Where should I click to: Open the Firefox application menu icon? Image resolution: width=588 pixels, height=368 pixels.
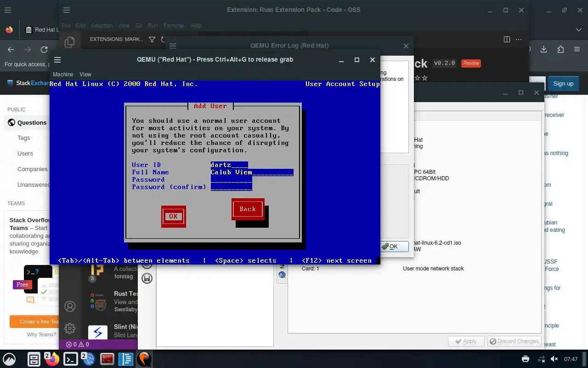coord(577,50)
